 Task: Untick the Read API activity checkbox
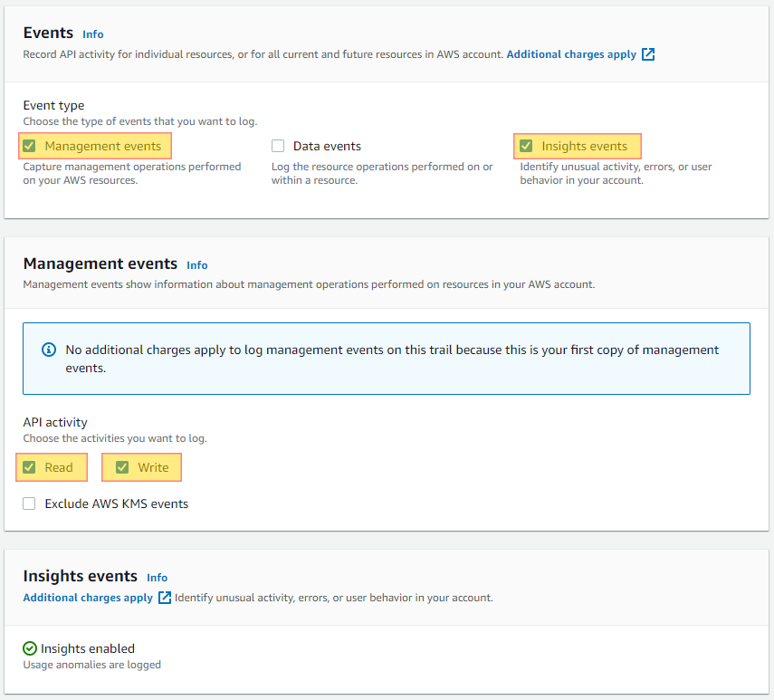[29, 467]
